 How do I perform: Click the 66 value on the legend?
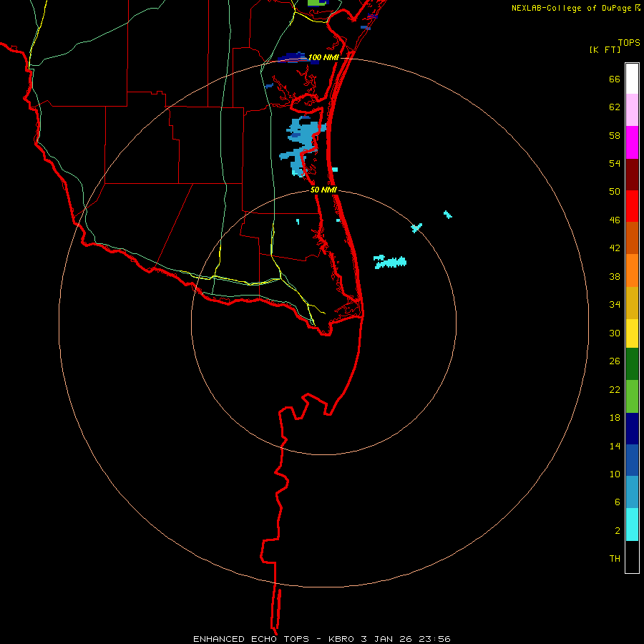(x=615, y=79)
